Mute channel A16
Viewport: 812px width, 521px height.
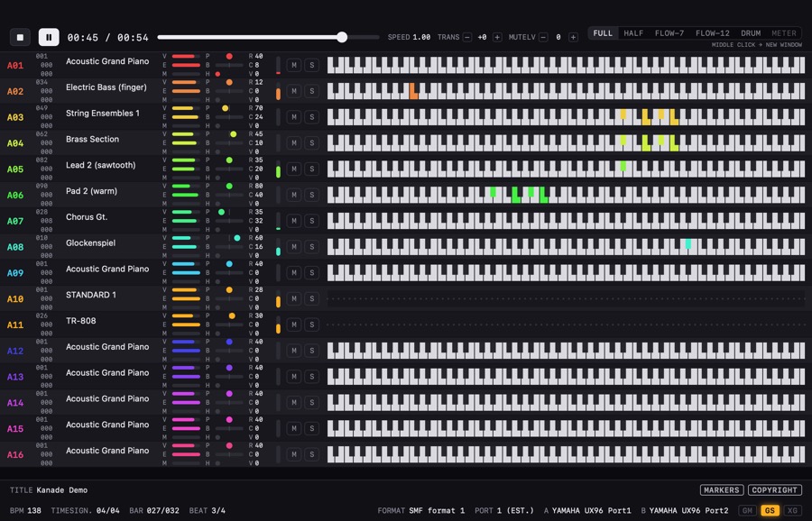coord(294,454)
